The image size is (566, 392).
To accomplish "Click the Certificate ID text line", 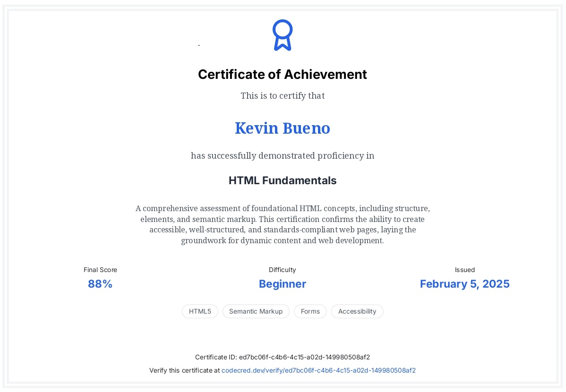I will pyautogui.click(x=282, y=357).
